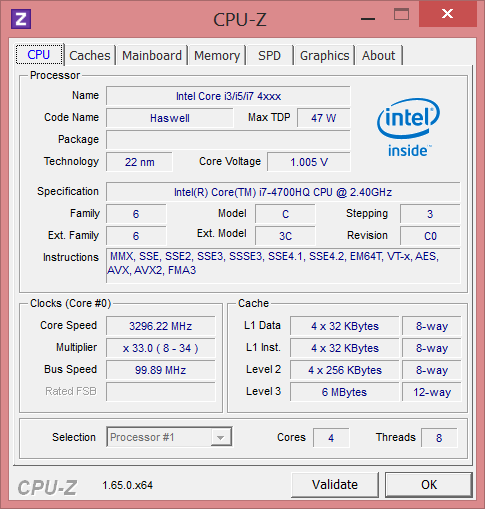This screenshot has height=509, width=485.
Task: Open the About tab
Action: tap(379, 55)
